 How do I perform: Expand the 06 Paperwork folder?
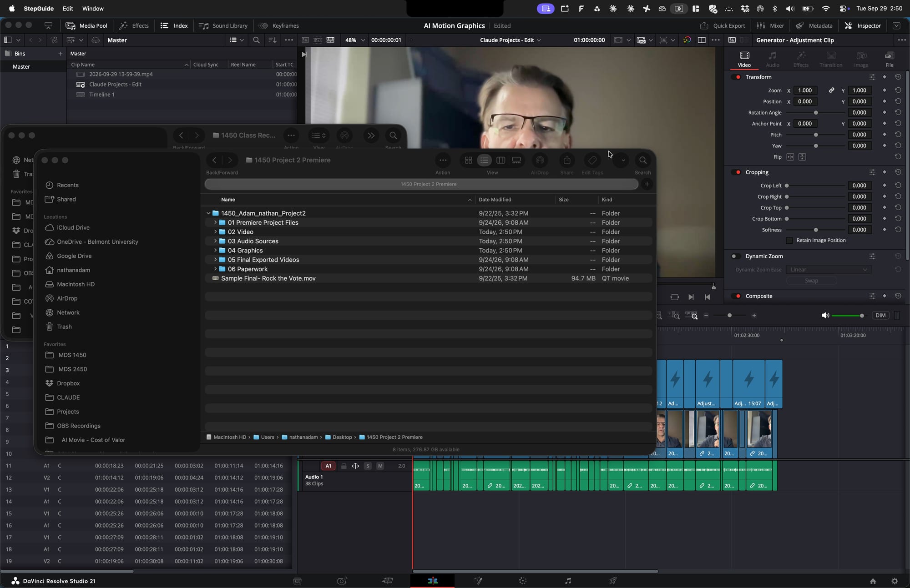point(215,269)
